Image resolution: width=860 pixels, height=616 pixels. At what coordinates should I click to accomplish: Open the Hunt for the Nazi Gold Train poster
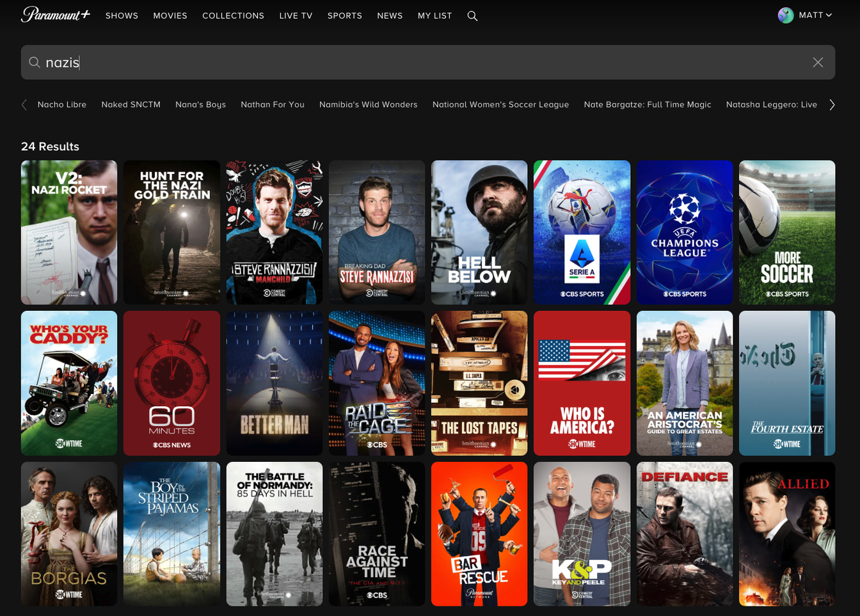[171, 232]
